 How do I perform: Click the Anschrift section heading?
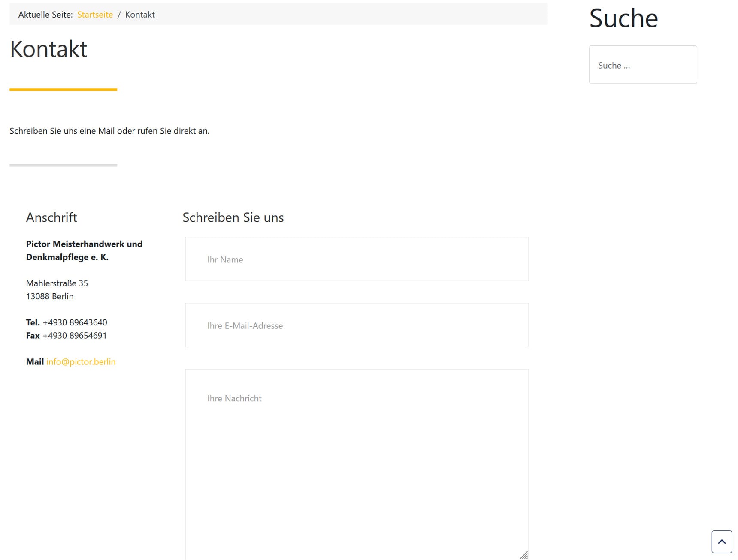click(x=51, y=217)
